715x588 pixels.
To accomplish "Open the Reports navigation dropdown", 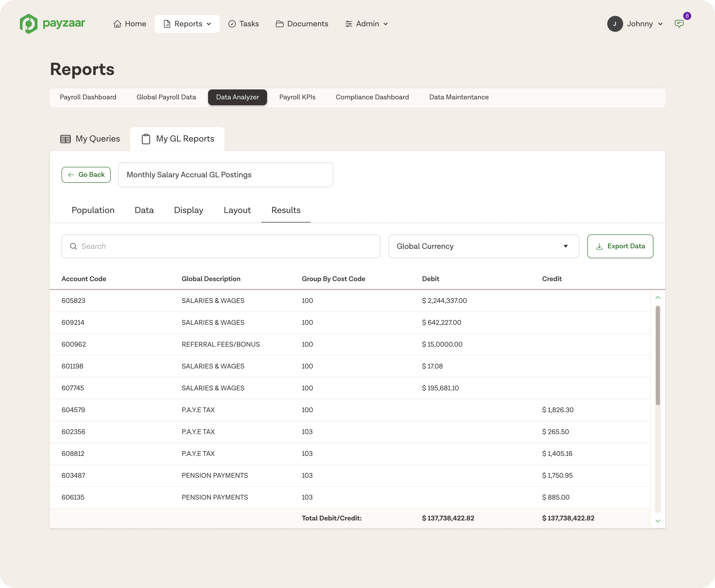I will (187, 24).
